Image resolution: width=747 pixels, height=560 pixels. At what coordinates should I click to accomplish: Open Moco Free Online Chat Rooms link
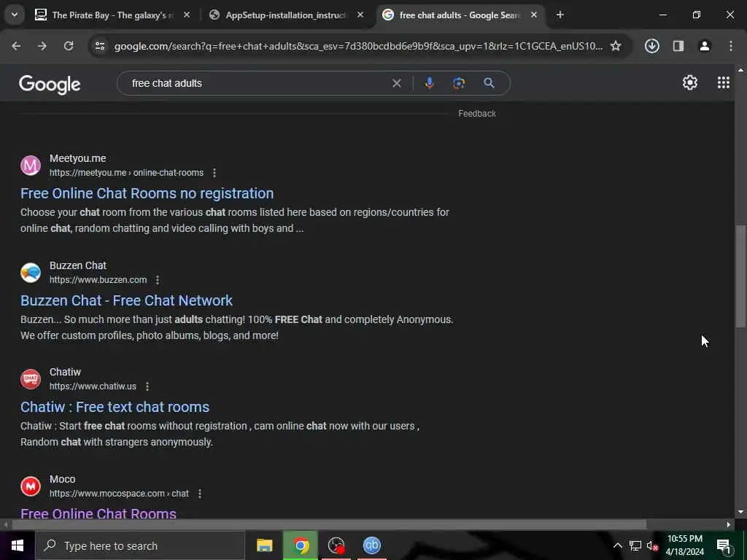tap(98, 513)
